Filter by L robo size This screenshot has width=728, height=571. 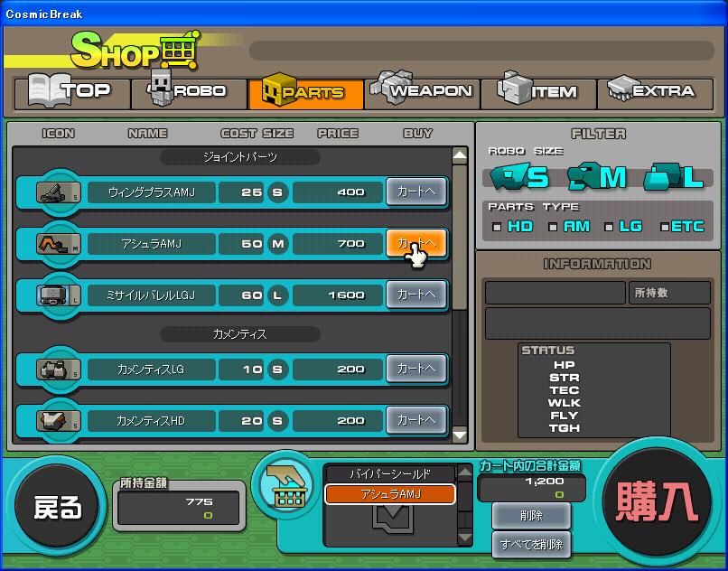[674, 177]
